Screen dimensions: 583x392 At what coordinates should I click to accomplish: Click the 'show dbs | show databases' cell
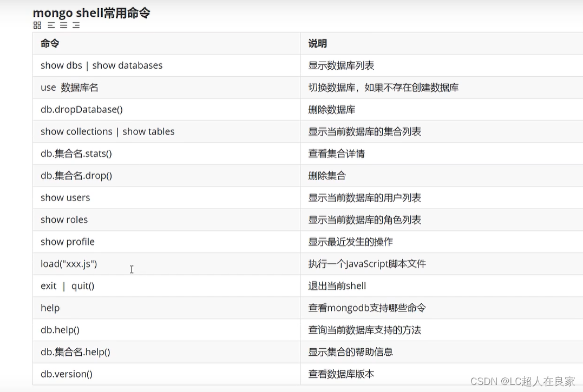click(x=167, y=65)
